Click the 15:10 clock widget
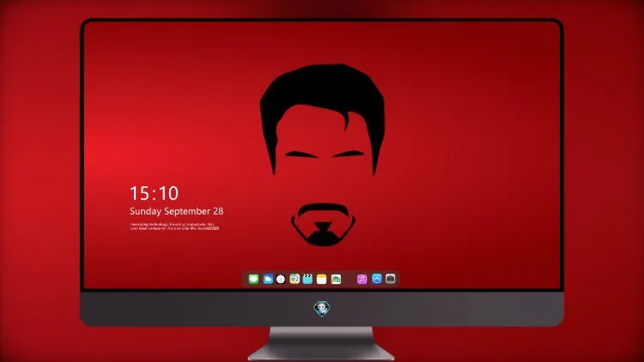 click(x=154, y=193)
